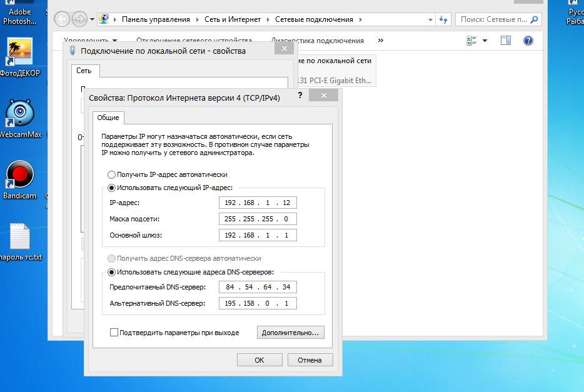Open the пароль тс.txt file icon
The width and height of the screenshot is (584, 392).
click(x=19, y=238)
